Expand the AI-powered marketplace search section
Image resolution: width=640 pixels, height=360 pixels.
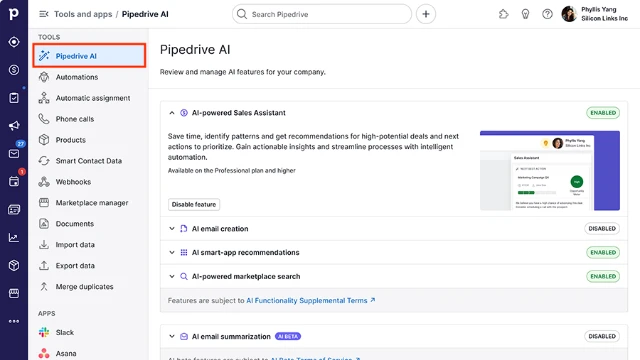pos(172,276)
